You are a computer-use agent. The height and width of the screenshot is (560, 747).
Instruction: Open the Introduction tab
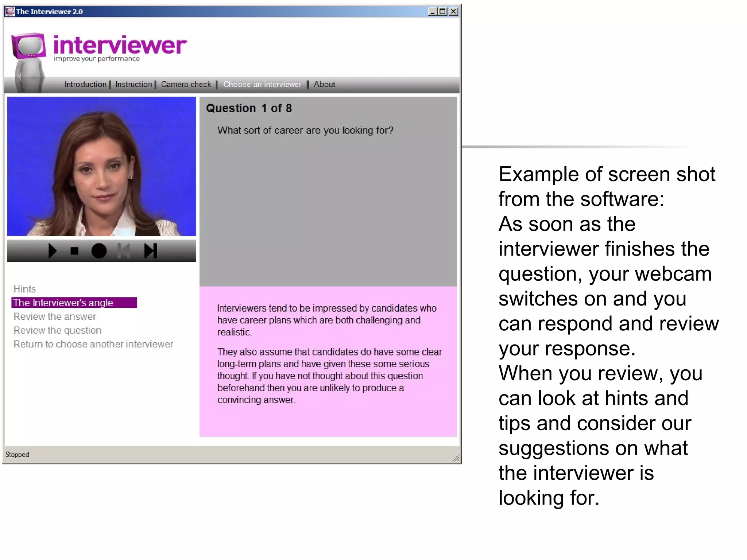[85, 84]
